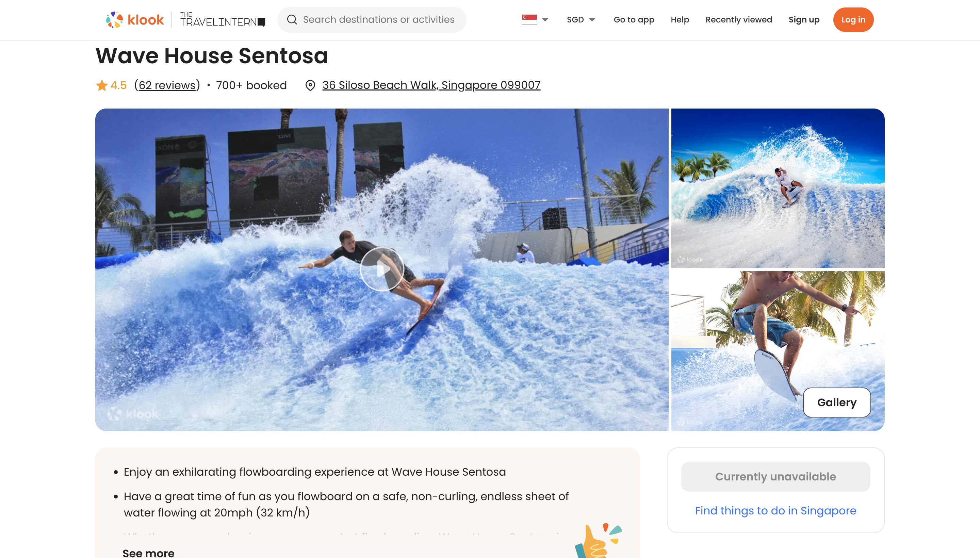Open the SGD currency dropdown
This screenshot has width=980, height=558.
[x=581, y=19]
